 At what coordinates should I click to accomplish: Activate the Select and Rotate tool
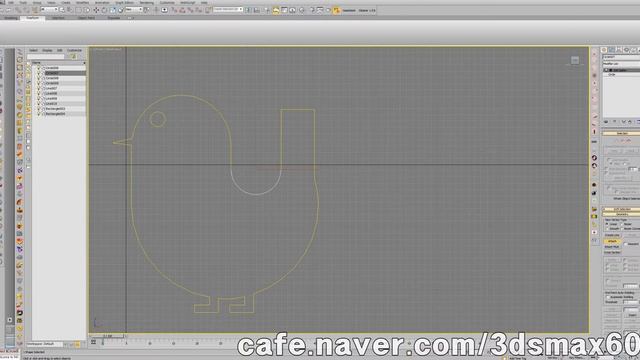pos(104,10)
